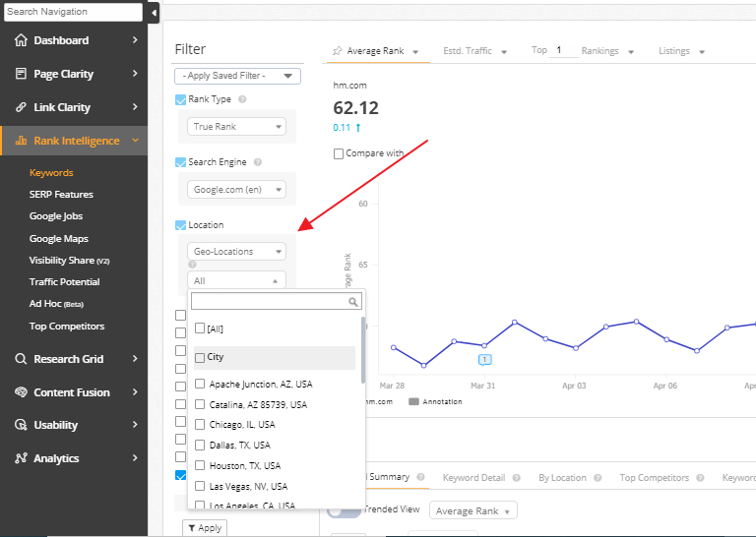Click the Rank Intelligence bar chart icon
The image size is (756, 537).
21,141
